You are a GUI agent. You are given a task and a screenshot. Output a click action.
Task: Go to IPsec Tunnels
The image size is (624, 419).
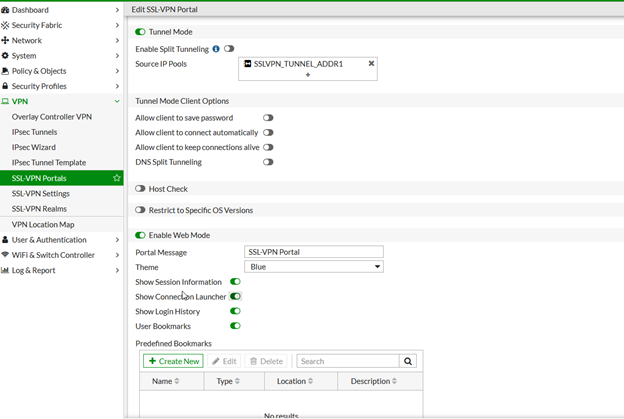35,132
